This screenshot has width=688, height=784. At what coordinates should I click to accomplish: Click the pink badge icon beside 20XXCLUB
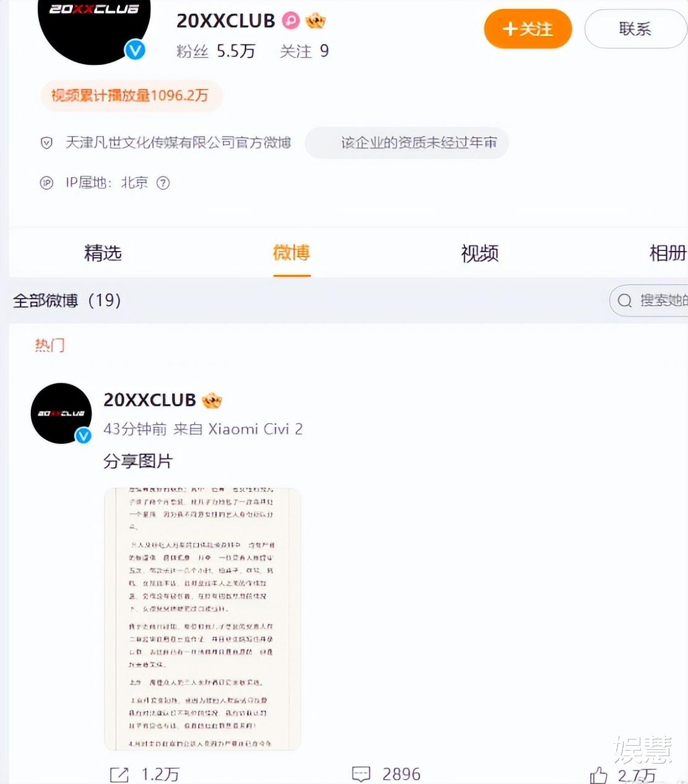(291, 21)
